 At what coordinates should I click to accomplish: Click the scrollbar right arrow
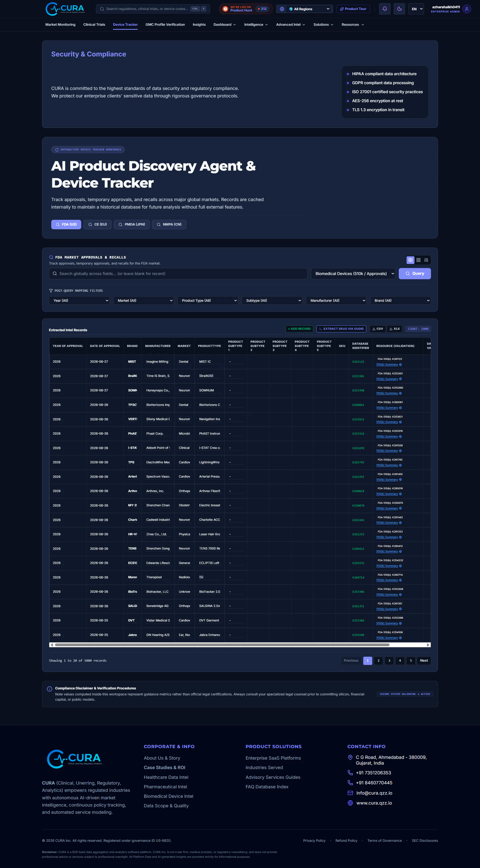pyautogui.click(x=428, y=645)
